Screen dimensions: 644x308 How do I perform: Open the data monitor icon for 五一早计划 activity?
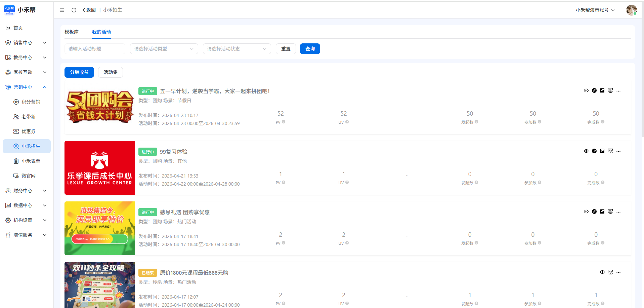610,90
